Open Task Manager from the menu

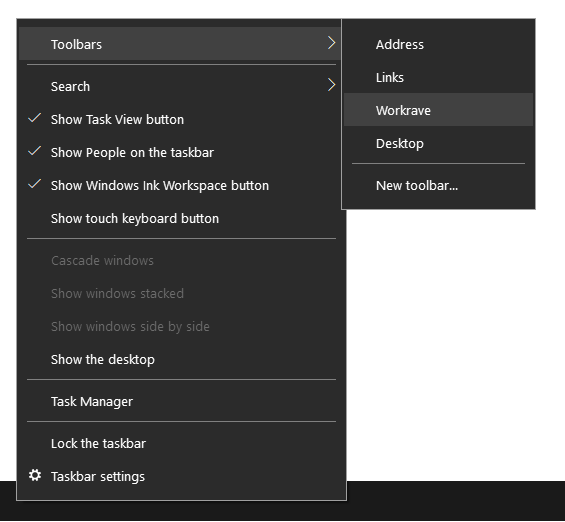(x=181, y=401)
